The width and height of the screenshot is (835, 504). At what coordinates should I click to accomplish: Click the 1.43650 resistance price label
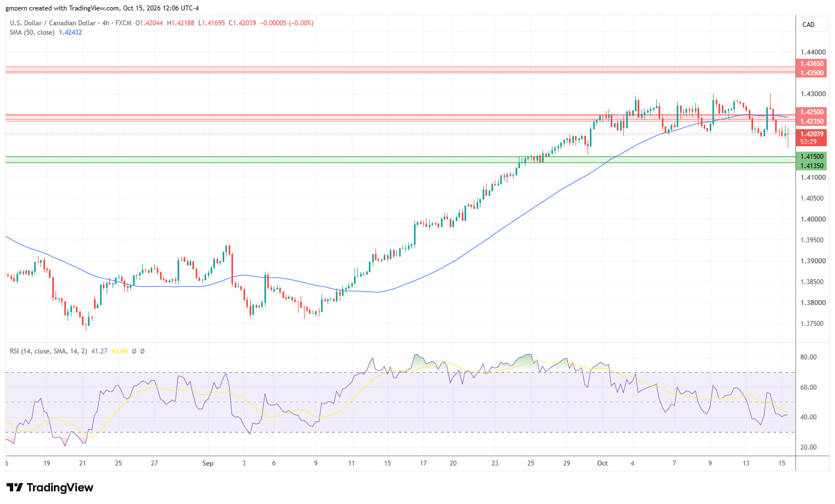pos(811,64)
